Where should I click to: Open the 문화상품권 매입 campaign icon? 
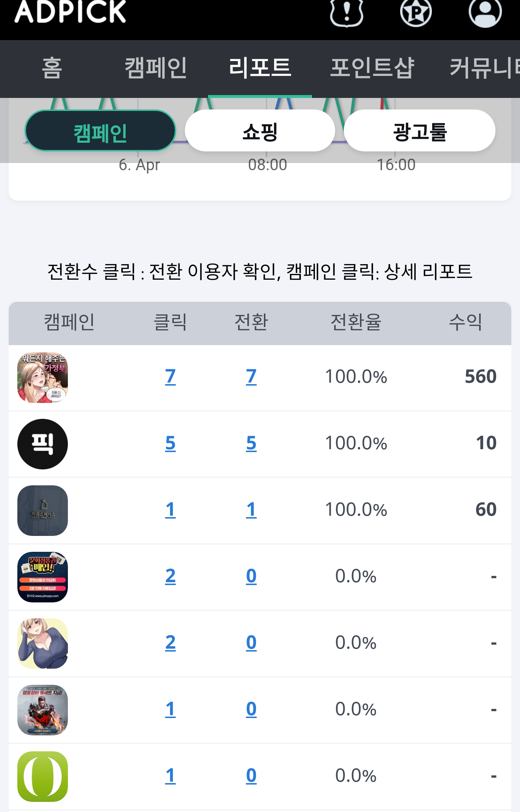pyautogui.click(x=43, y=577)
